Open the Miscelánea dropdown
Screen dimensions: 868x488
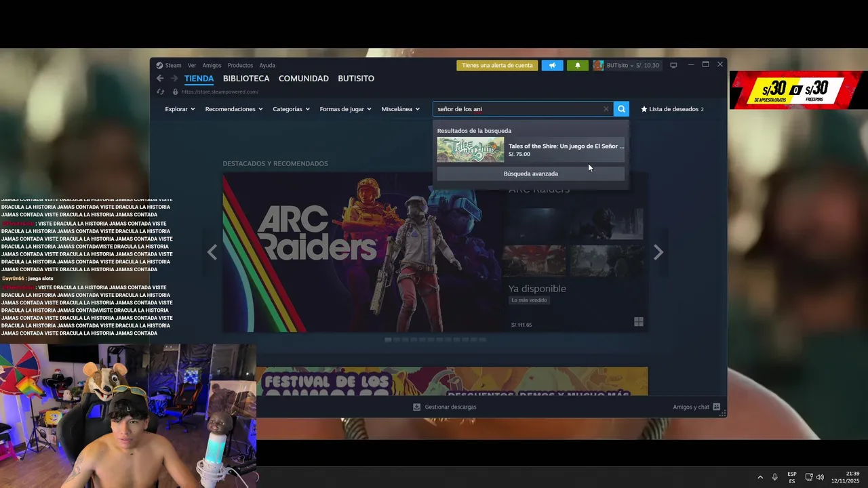(x=401, y=109)
